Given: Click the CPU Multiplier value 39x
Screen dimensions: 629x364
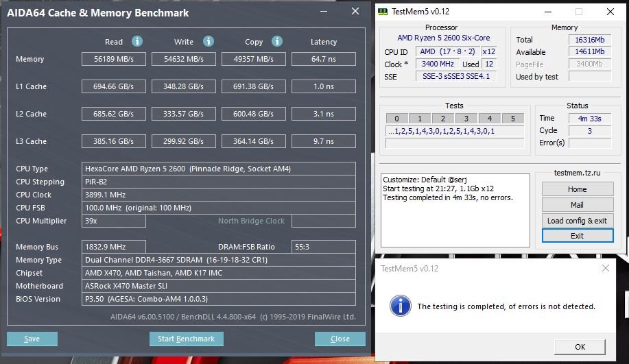Looking at the screenshot, I should coord(114,221).
